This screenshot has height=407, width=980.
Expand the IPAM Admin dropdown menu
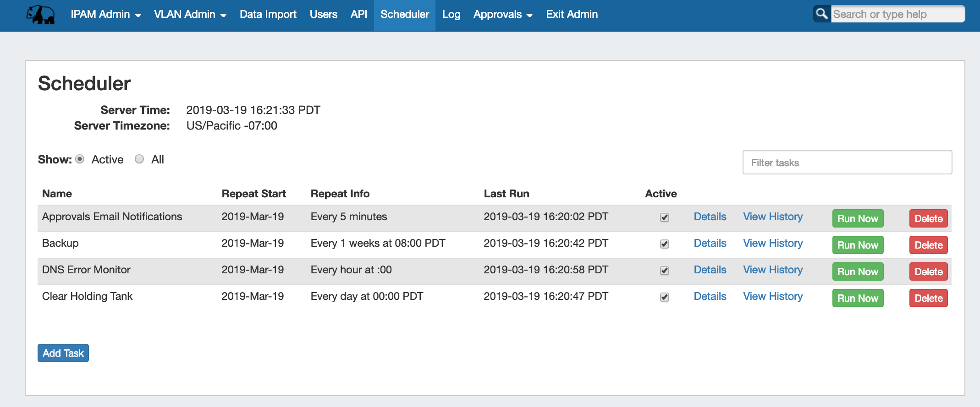click(105, 15)
